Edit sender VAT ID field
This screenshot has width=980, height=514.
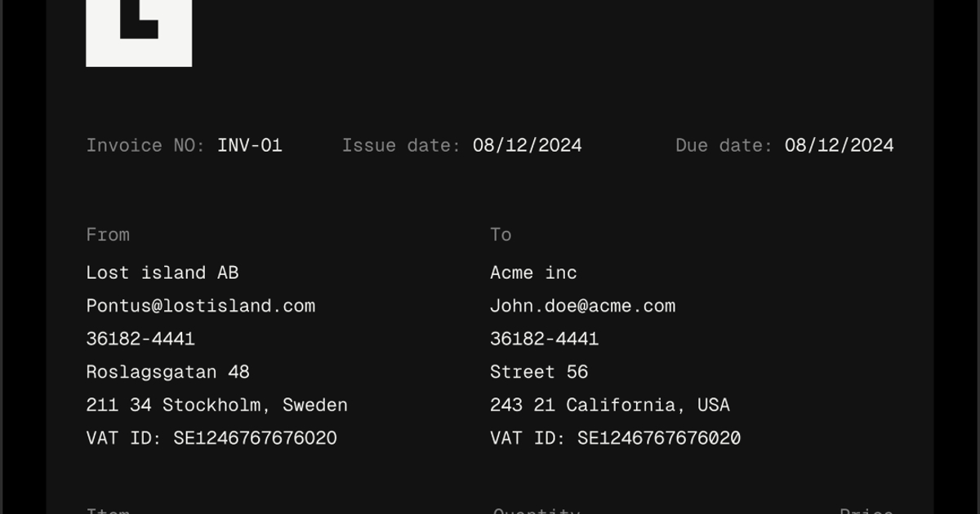pyautogui.click(x=212, y=438)
